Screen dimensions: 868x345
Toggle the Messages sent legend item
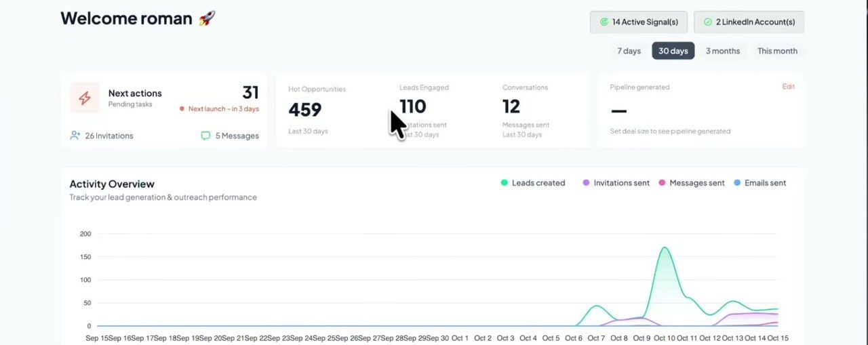click(x=691, y=183)
